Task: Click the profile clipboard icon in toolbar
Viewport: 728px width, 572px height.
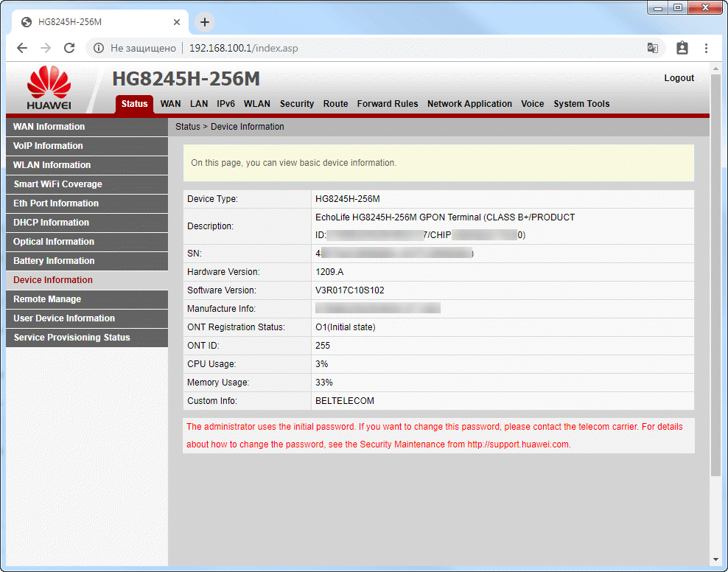Action: tap(682, 48)
